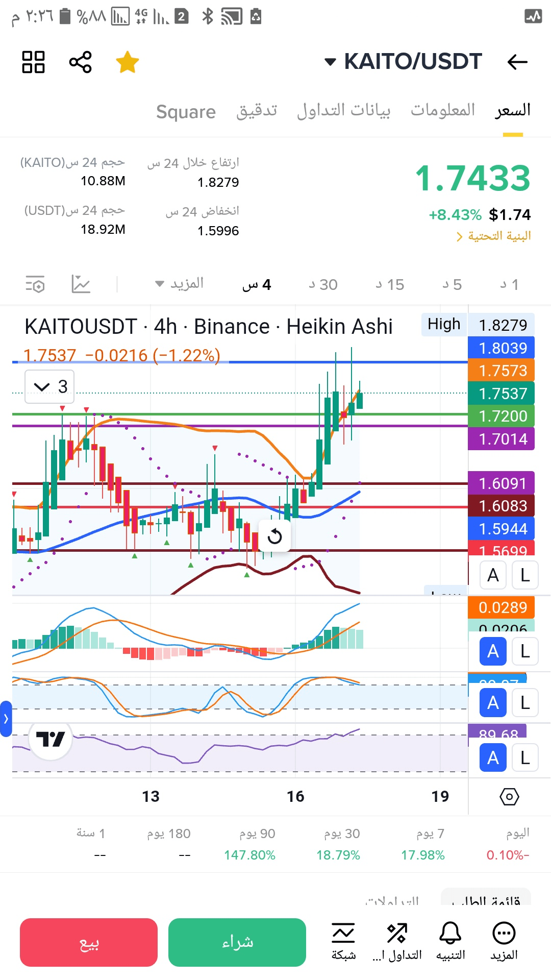Open the شبكة grid trading icon

pyautogui.click(x=343, y=942)
